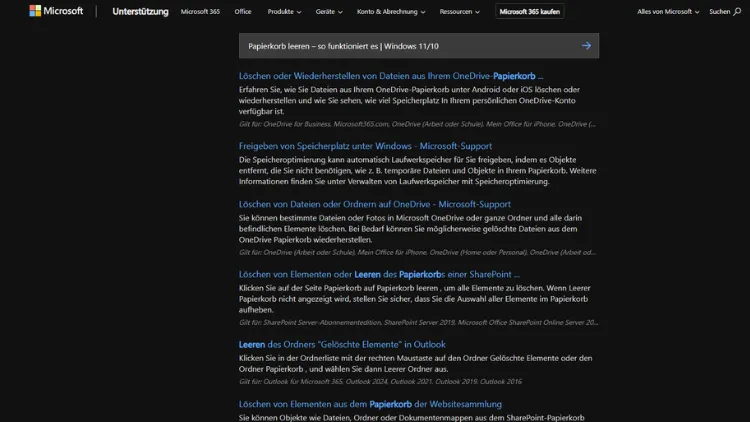
Task: Open Microsoft 365 menu item
Action: point(200,11)
